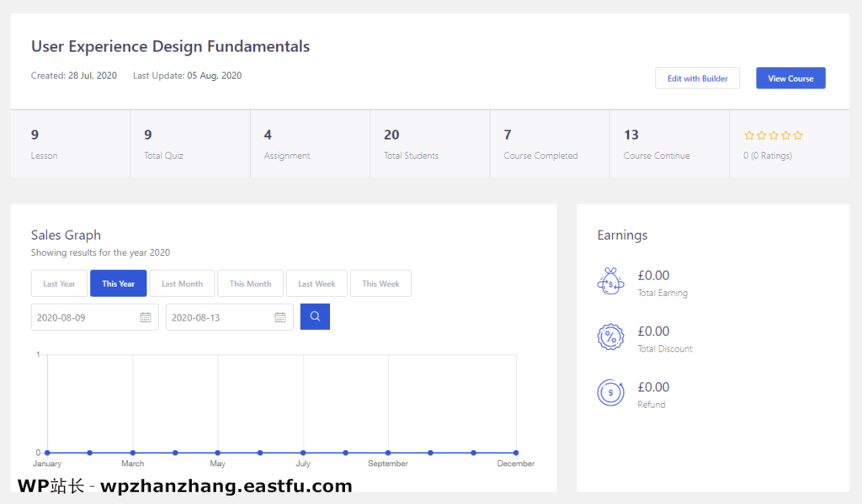
Task: Switch to This Month filter
Action: point(250,284)
